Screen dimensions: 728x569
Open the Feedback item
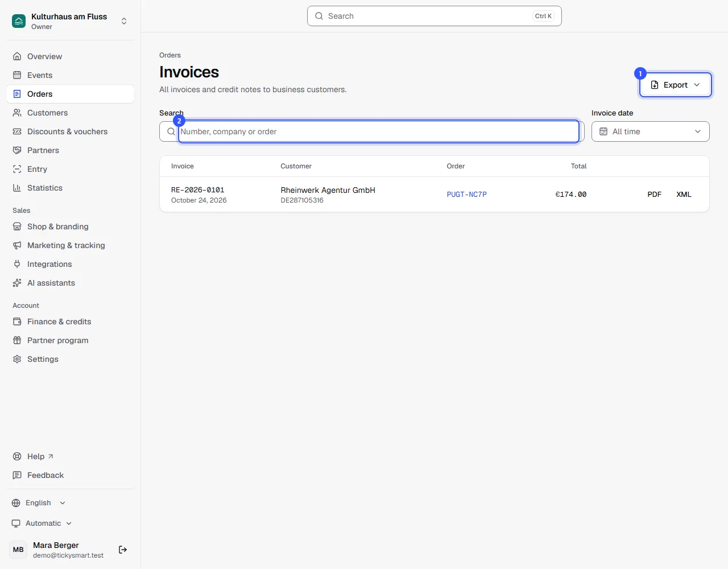coord(71,475)
